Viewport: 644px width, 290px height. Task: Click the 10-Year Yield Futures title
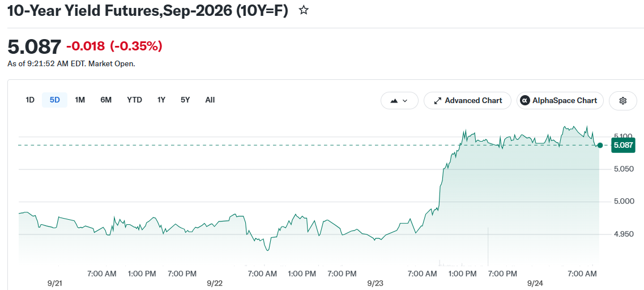point(148,11)
